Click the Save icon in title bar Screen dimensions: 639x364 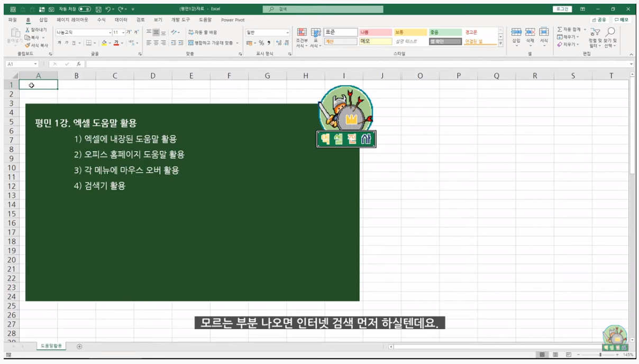click(98, 10)
